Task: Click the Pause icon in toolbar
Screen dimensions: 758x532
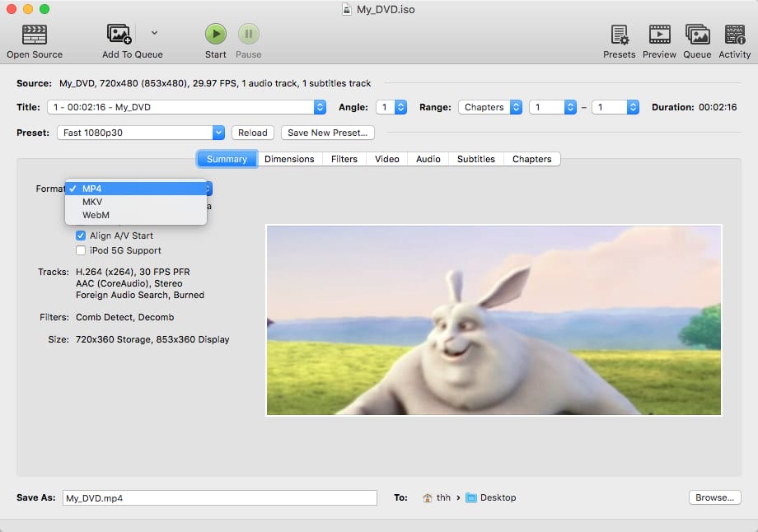Action: tap(249, 35)
